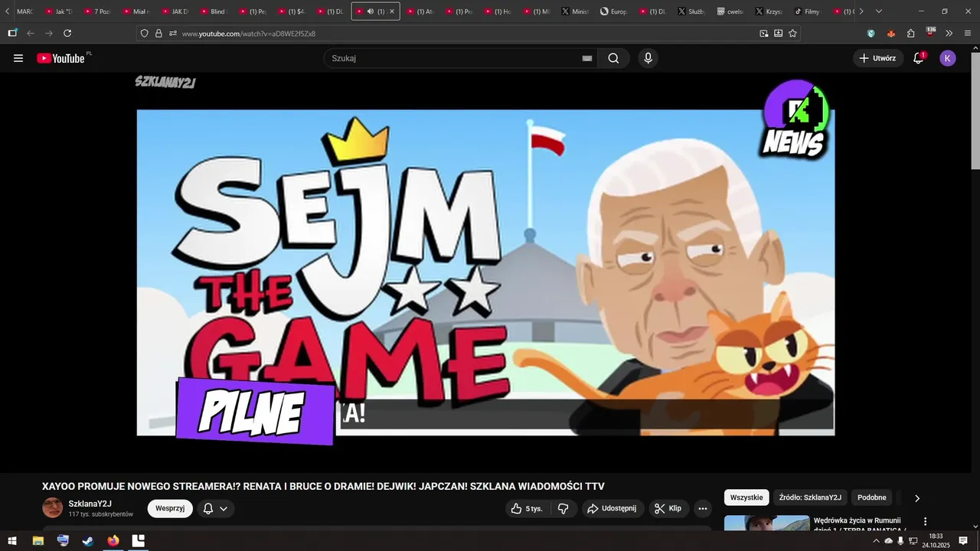The image size is (980, 551).
Task: Click the Klip button
Action: 668,508
